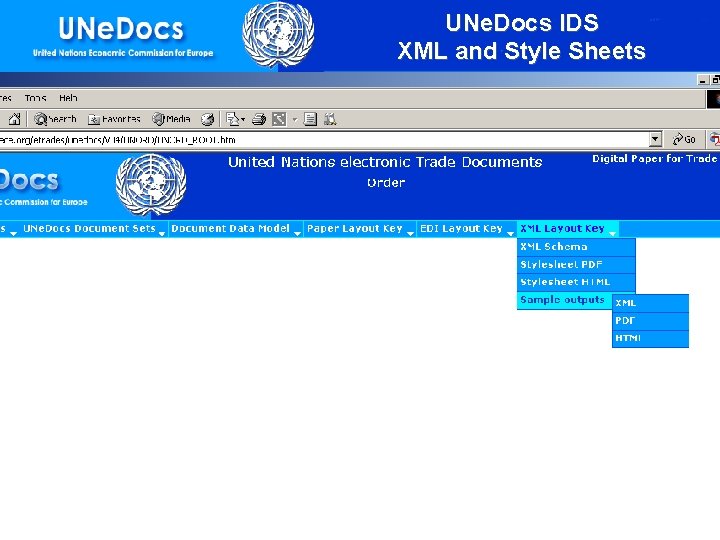The height and width of the screenshot is (540, 720).
Task: Go to the browser Home page icon
Action: [x=14, y=119]
